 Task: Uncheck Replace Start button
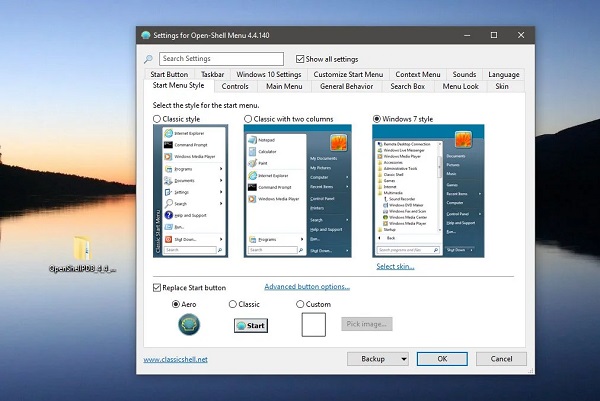point(157,287)
